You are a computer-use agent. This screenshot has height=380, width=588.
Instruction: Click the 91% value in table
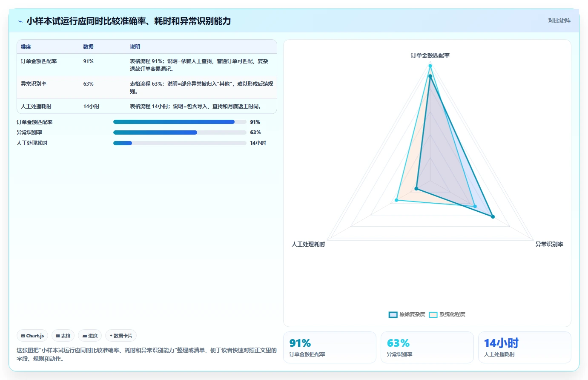coord(88,61)
